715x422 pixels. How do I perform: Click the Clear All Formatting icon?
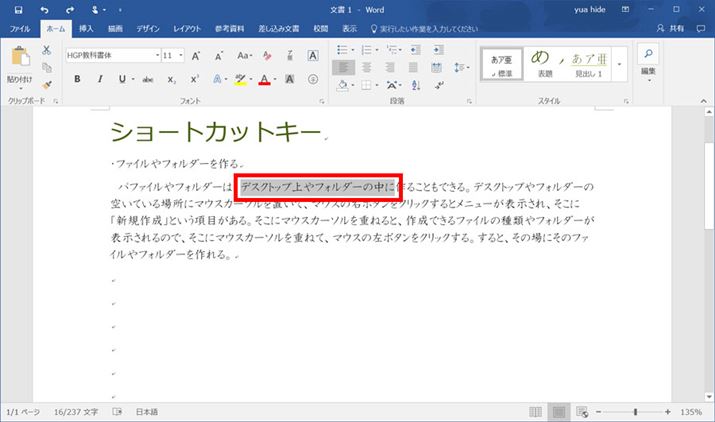268,55
